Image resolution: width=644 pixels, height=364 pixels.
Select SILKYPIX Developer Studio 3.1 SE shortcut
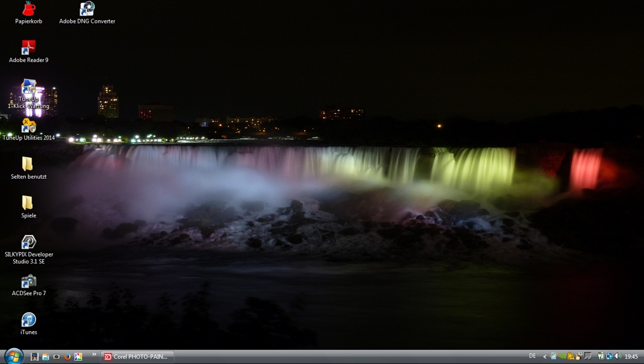point(29,250)
